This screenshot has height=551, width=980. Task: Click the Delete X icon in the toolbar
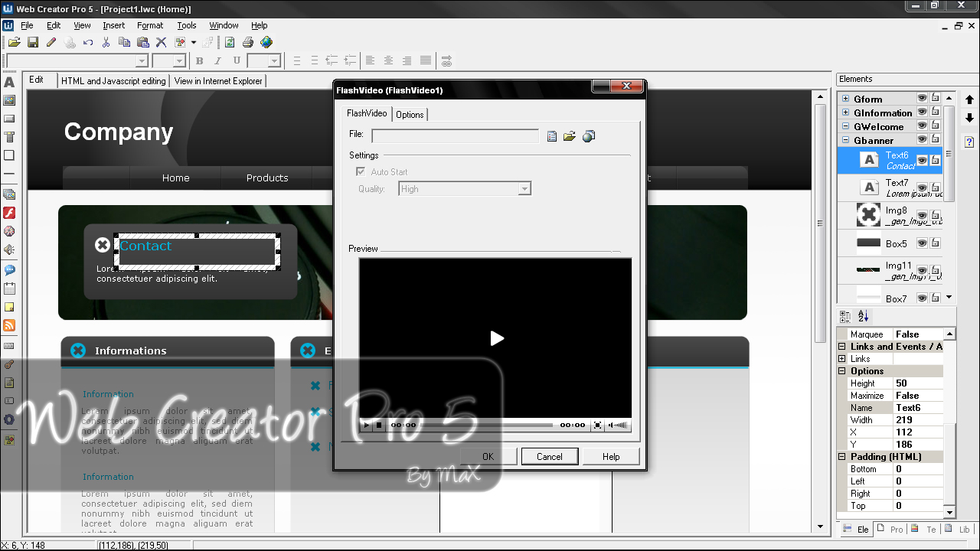click(162, 42)
